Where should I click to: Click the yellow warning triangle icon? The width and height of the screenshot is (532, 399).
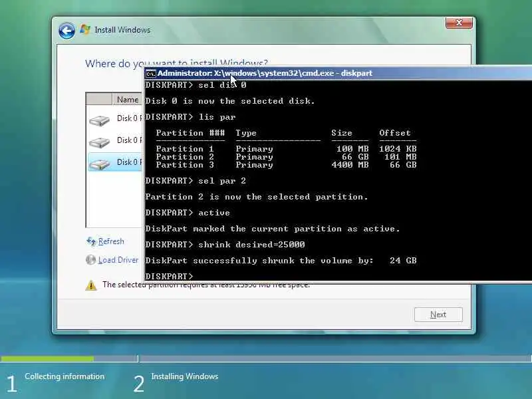pos(90,285)
